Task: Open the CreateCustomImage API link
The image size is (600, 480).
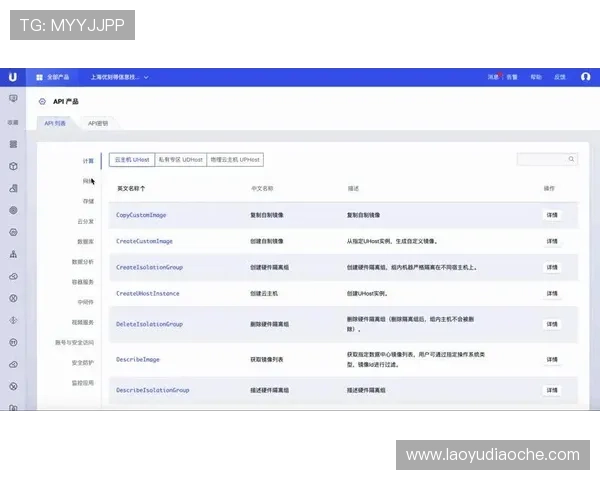Action: click(144, 241)
